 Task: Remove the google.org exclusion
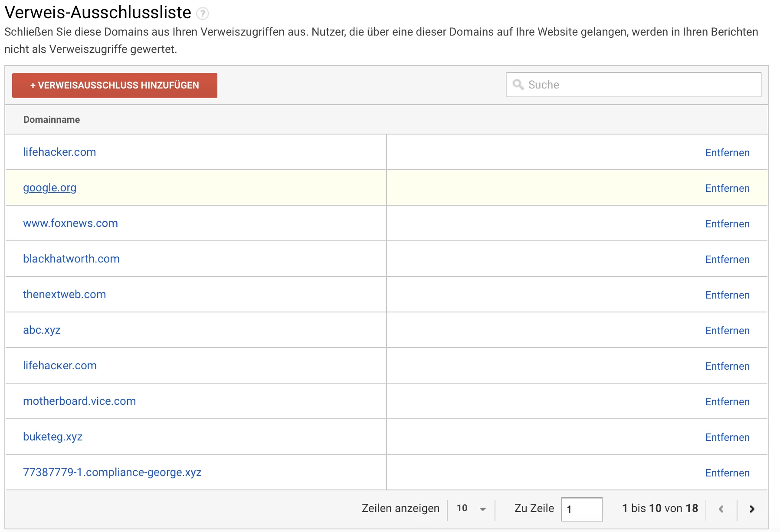pyautogui.click(x=727, y=188)
